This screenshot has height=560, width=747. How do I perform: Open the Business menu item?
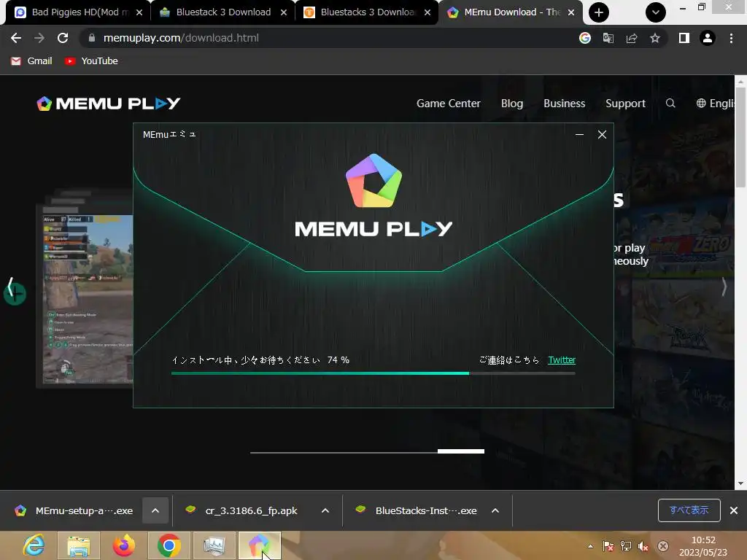pyautogui.click(x=564, y=104)
